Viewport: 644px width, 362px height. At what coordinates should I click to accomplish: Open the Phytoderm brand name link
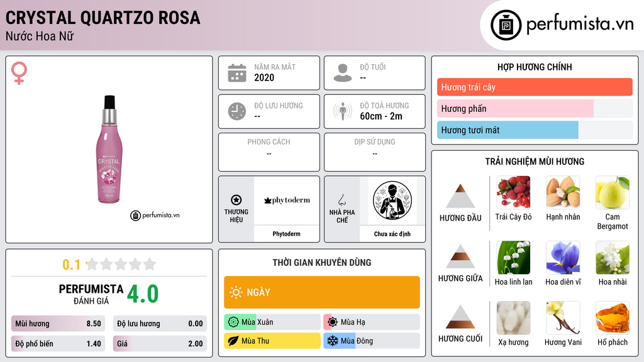point(286,234)
